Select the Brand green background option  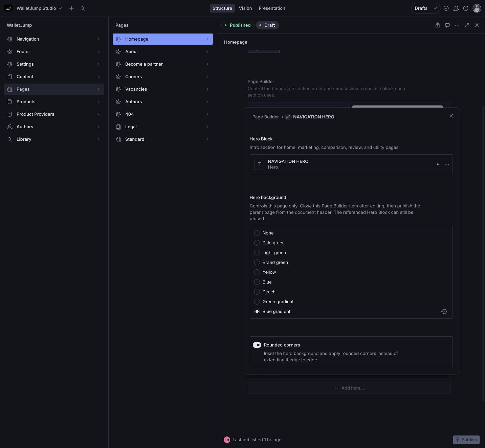tap(257, 262)
